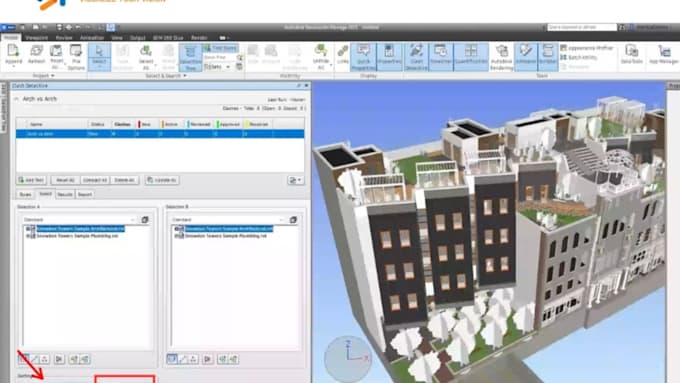
Task: Expand Plumbing file in Selection A
Action: coord(28,236)
